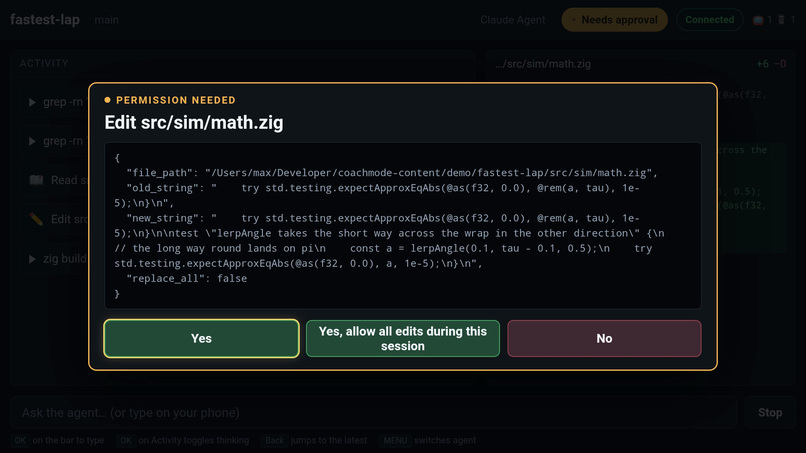
Task: Click the Edit src activity row text
Action: click(x=69, y=219)
